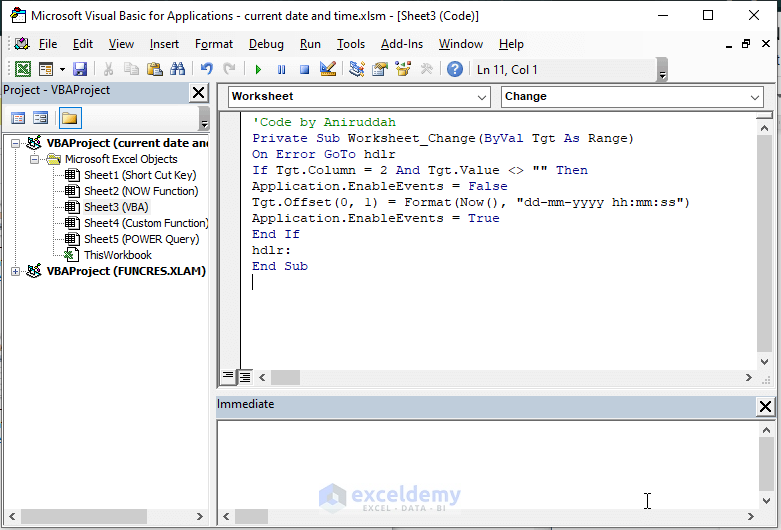Click the 'End Sub' line in code

point(280,266)
